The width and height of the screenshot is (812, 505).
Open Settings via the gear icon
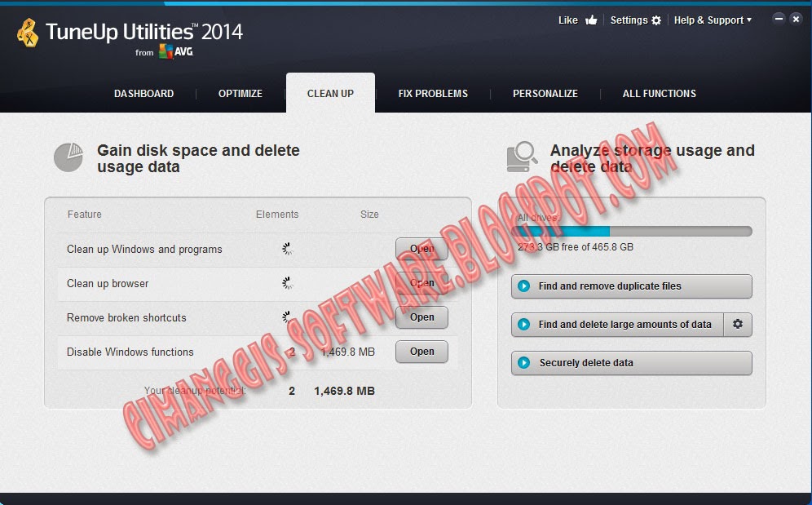[x=656, y=20]
